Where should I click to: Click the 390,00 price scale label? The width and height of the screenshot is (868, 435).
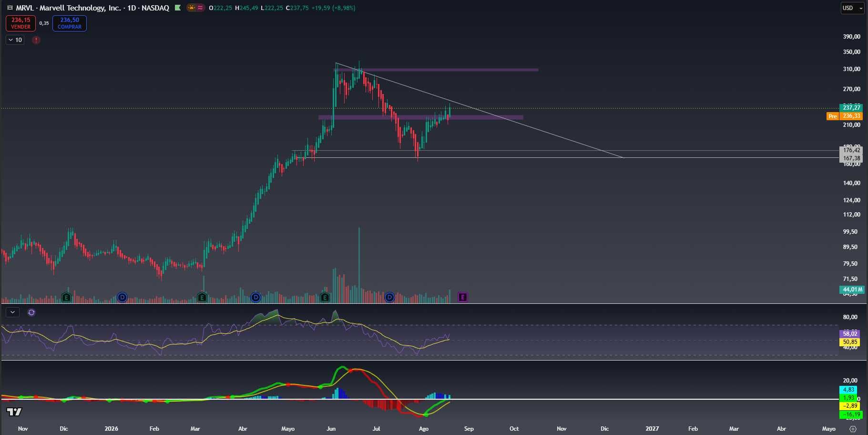[851, 37]
